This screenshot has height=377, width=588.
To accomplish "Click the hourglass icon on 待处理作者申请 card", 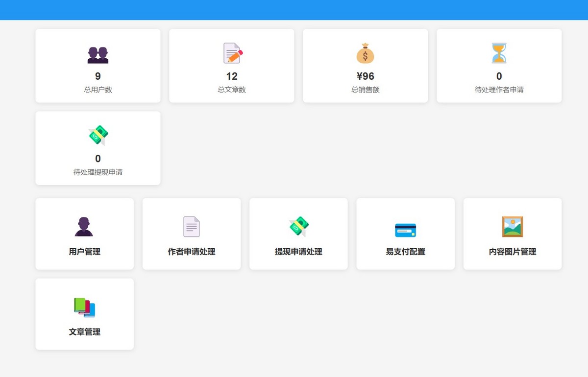I will click(499, 53).
